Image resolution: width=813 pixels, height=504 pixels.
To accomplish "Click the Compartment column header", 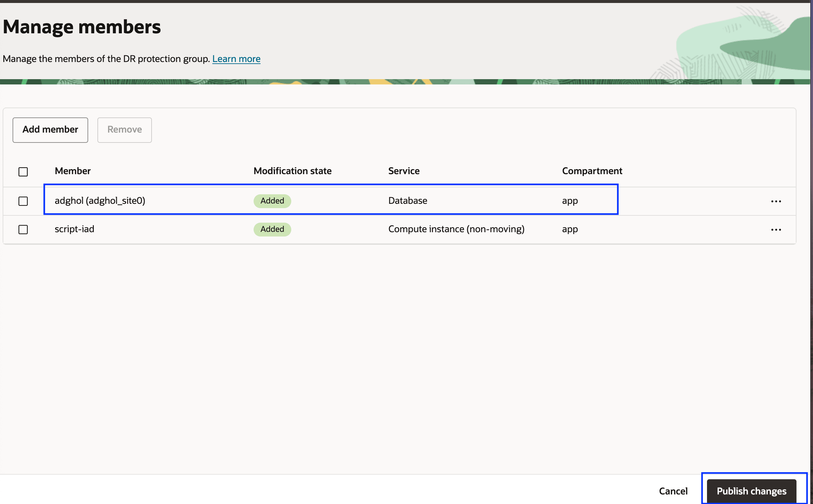I will pyautogui.click(x=592, y=171).
